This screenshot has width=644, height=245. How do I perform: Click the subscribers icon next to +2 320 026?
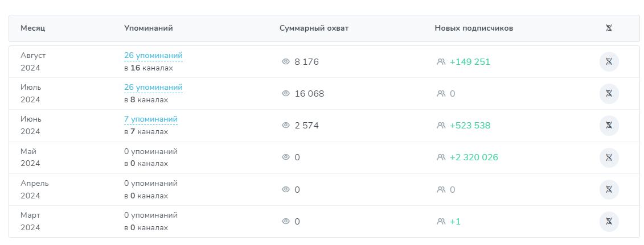[441, 157]
